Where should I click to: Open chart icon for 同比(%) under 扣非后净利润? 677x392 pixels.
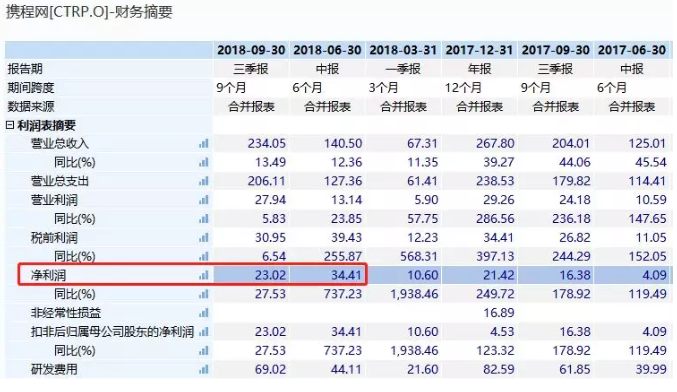pos(203,351)
